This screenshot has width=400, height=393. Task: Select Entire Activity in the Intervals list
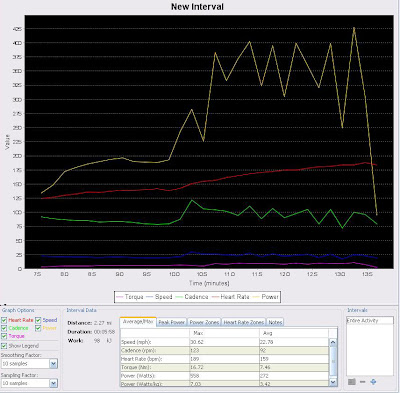coord(370,320)
